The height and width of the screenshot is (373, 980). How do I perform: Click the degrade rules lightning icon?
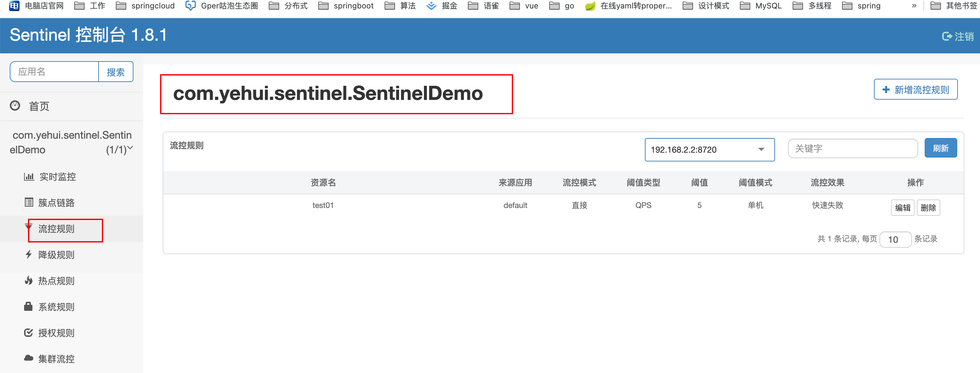pos(29,254)
